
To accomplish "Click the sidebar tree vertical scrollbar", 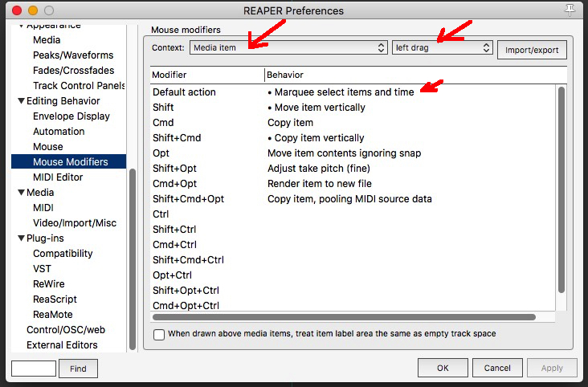I will coord(133,259).
